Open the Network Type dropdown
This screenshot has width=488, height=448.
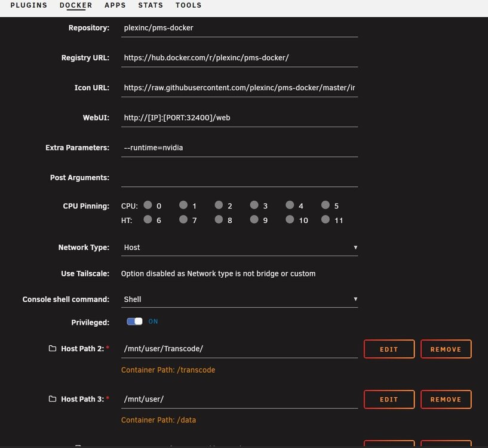pos(240,247)
